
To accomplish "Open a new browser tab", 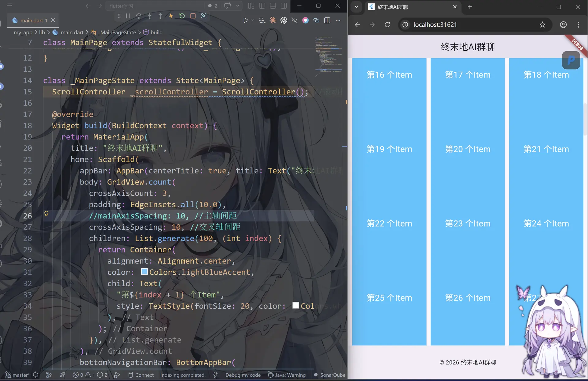I will coord(470,7).
